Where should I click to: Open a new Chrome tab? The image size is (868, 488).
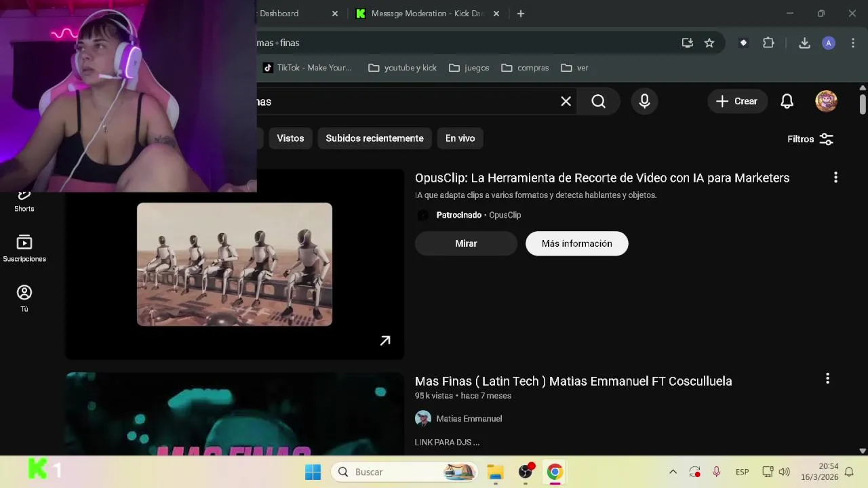(521, 14)
